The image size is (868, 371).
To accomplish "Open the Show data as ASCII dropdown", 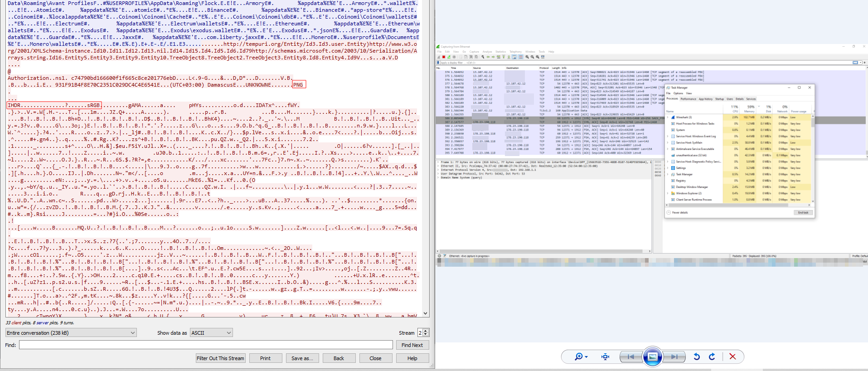I will (211, 333).
